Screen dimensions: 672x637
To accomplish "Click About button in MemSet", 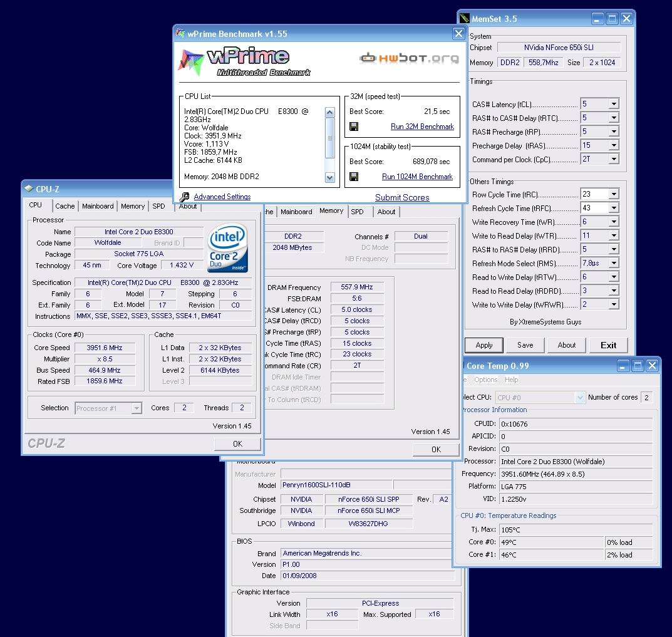I will click(567, 345).
